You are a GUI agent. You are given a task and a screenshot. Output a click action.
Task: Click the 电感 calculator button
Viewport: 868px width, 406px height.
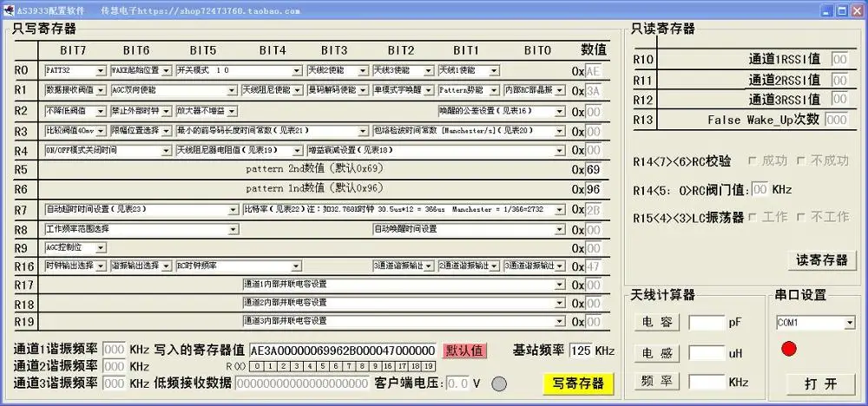(656, 353)
